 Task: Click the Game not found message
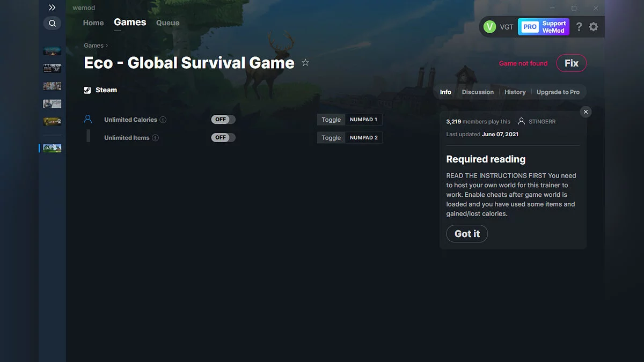coord(523,63)
